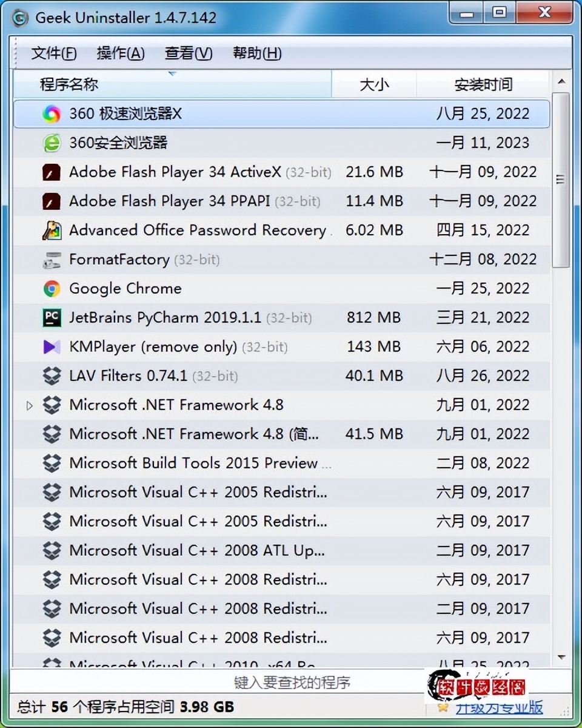Click the 八月 26, 2022 date
This screenshot has height=728, width=582.
pyautogui.click(x=483, y=376)
